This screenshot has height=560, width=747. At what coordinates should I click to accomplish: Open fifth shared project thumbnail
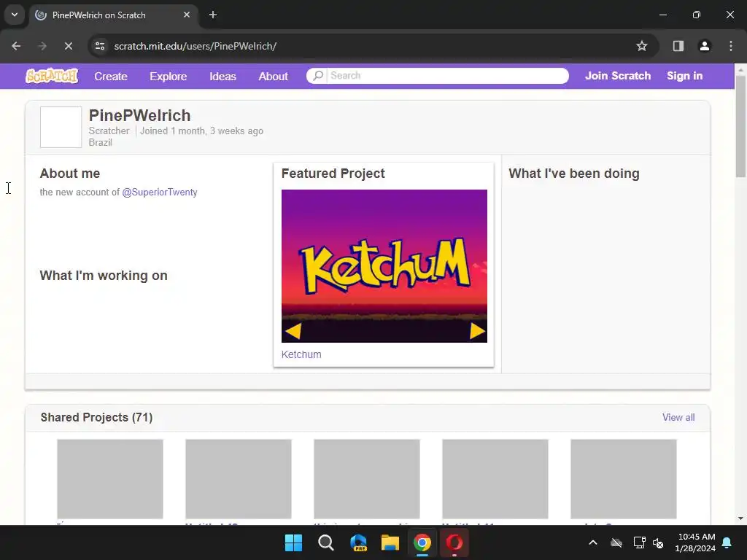tap(624, 478)
